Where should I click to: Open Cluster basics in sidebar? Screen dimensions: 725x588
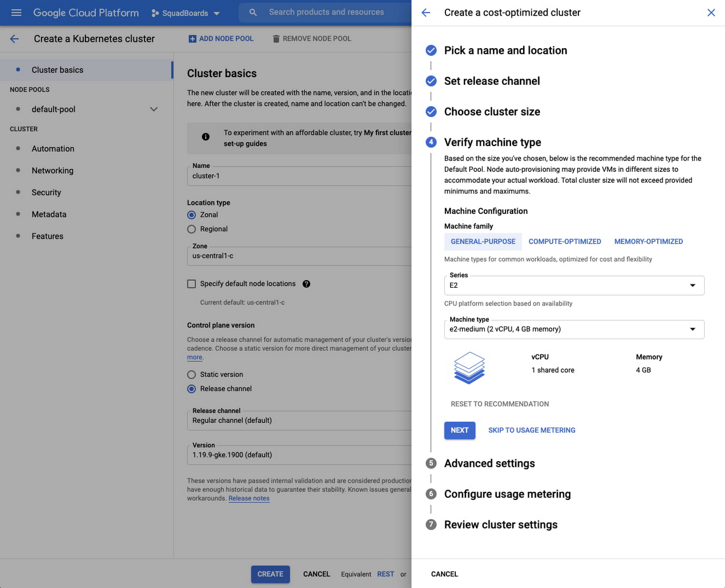86,70
